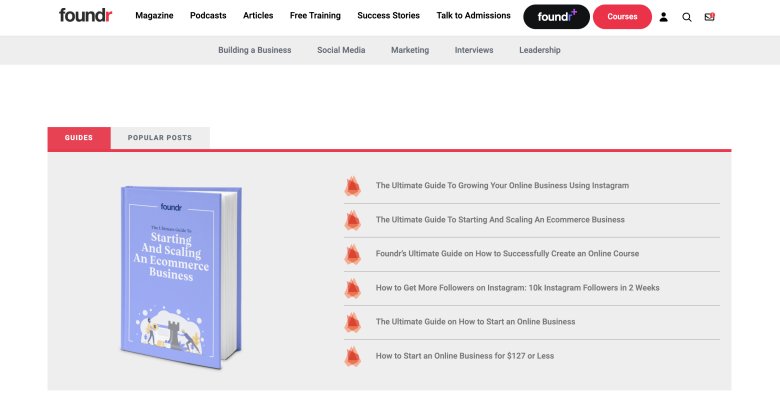The height and width of the screenshot is (416, 780).
Task: Click flame icon beside Create an Online Course guide
Action: [x=353, y=254]
